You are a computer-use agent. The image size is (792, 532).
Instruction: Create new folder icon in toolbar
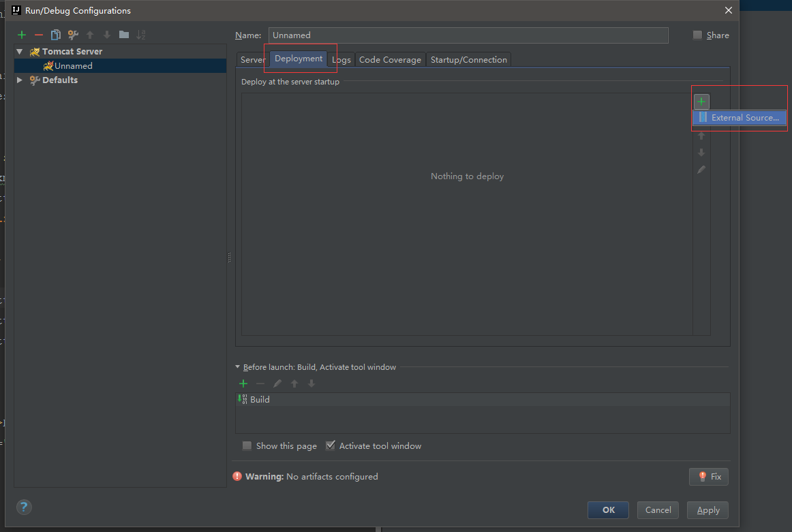click(124, 35)
